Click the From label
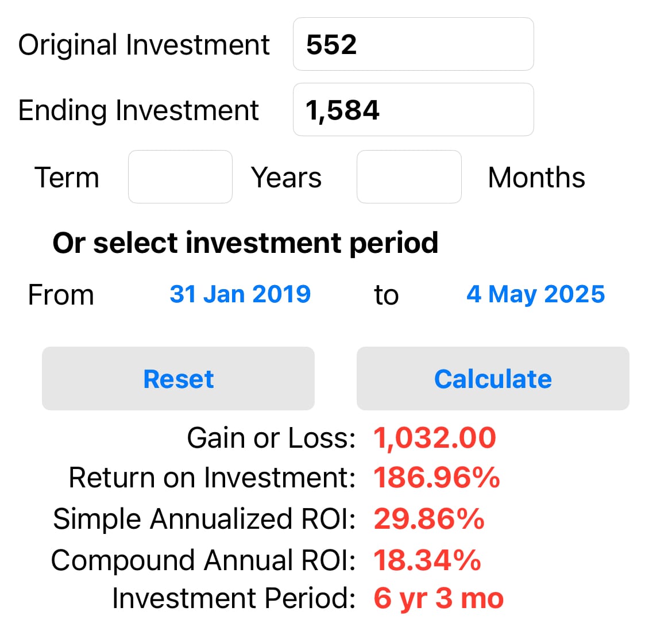672x619 pixels. pos(61,295)
